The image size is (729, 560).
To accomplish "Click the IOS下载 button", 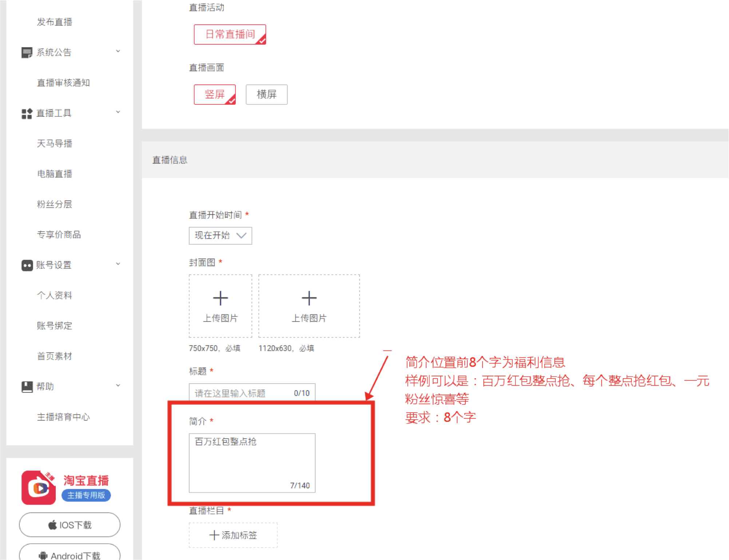I will click(70, 525).
